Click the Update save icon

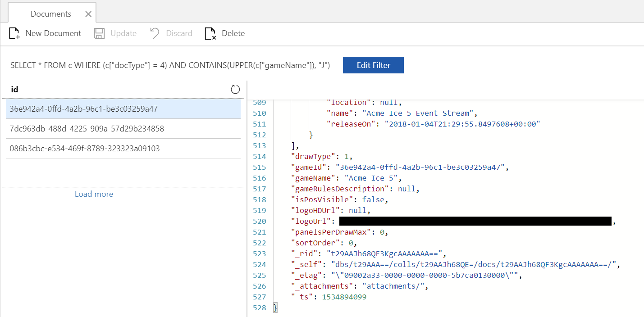point(99,33)
